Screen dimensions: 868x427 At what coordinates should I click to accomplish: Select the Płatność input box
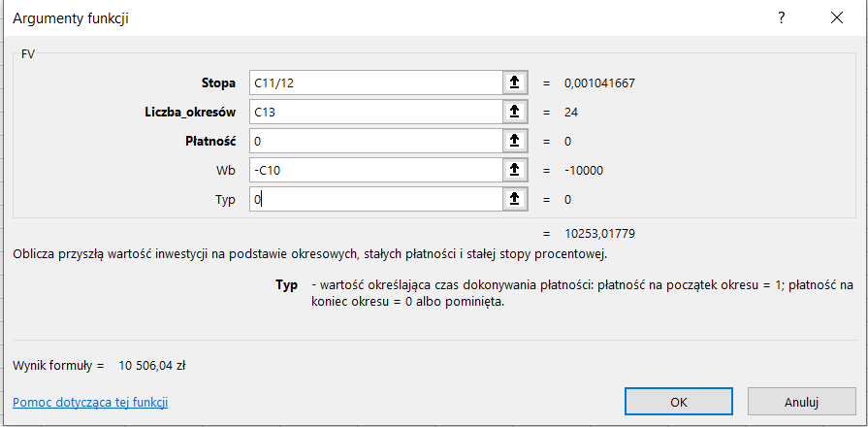[x=375, y=142]
